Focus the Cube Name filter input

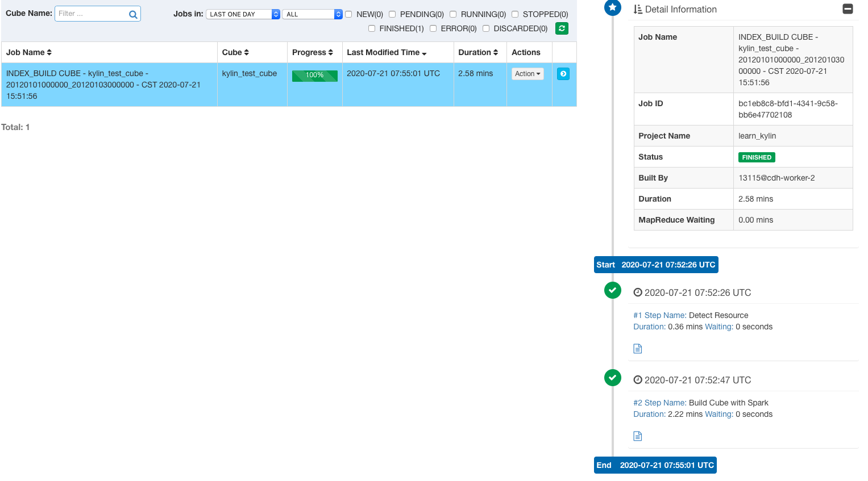click(x=91, y=14)
